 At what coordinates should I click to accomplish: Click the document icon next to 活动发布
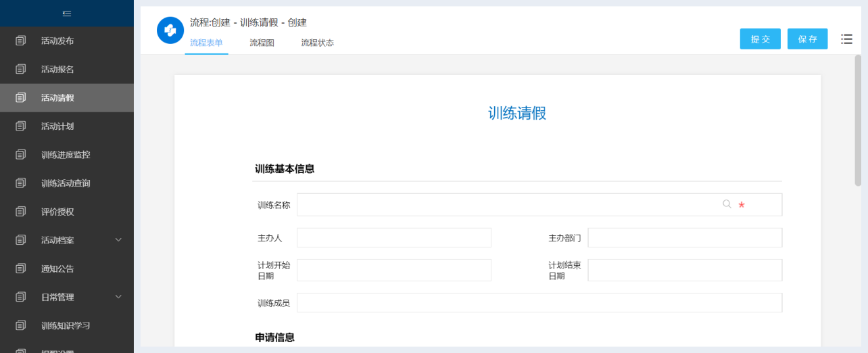click(x=20, y=41)
